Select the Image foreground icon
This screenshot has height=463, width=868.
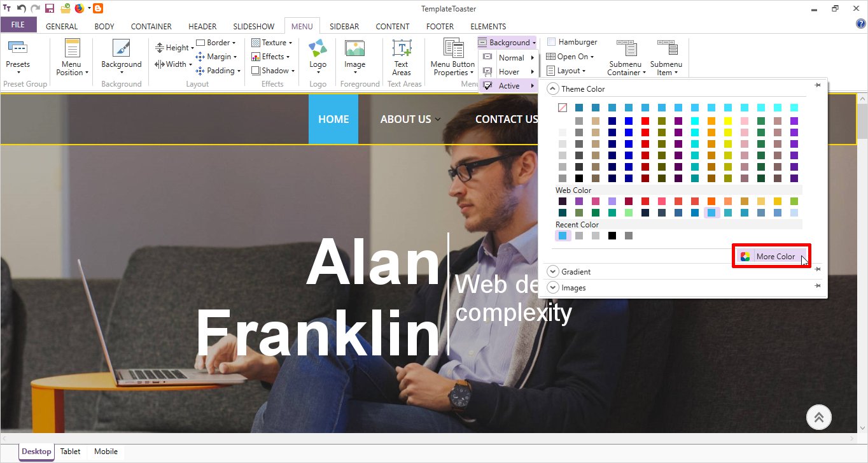point(354,49)
